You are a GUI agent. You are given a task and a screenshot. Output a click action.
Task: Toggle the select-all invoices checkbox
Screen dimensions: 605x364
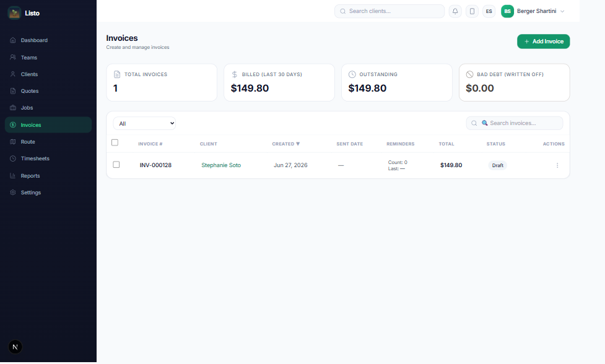tap(115, 142)
